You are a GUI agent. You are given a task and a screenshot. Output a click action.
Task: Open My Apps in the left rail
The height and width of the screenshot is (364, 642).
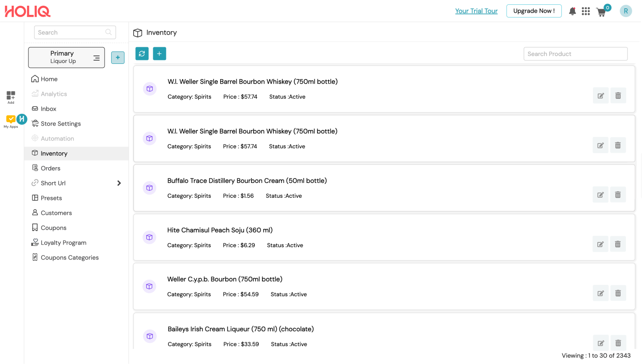(x=11, y=121)
